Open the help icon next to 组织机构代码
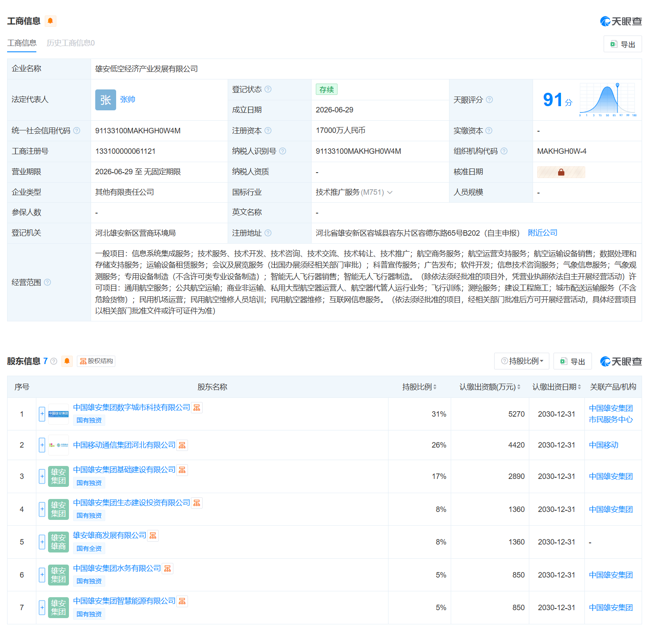 click(504, 151)
